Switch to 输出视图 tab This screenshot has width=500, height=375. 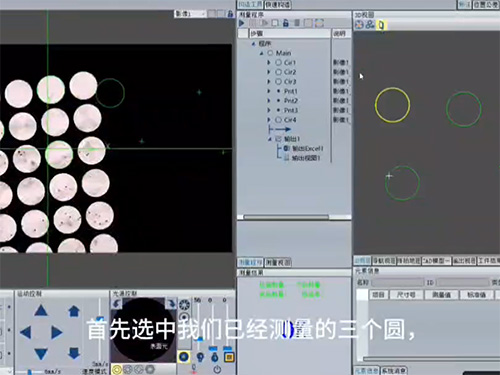pos(464,261)
